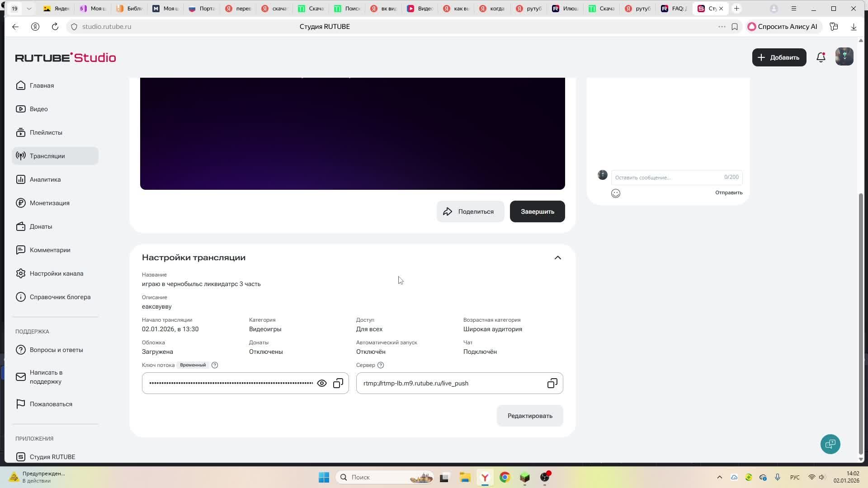Open the support chat widget

[x=830, y=444]
